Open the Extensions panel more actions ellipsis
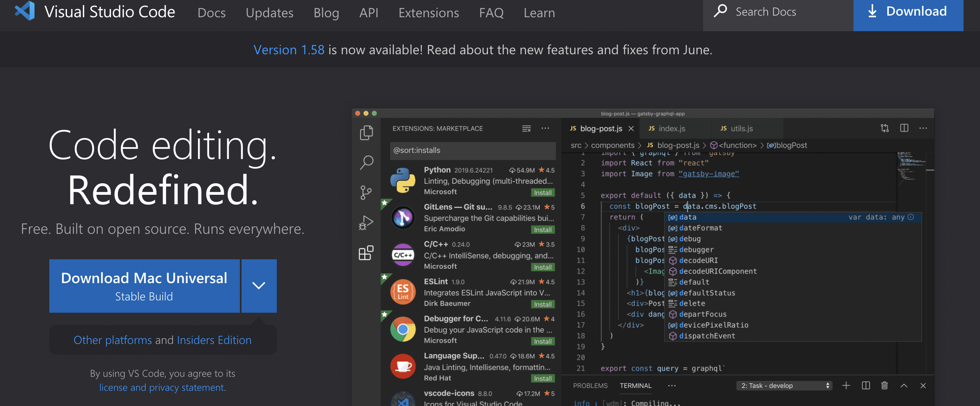The width and height of the screenshot is (980, 406). [545, 128]
